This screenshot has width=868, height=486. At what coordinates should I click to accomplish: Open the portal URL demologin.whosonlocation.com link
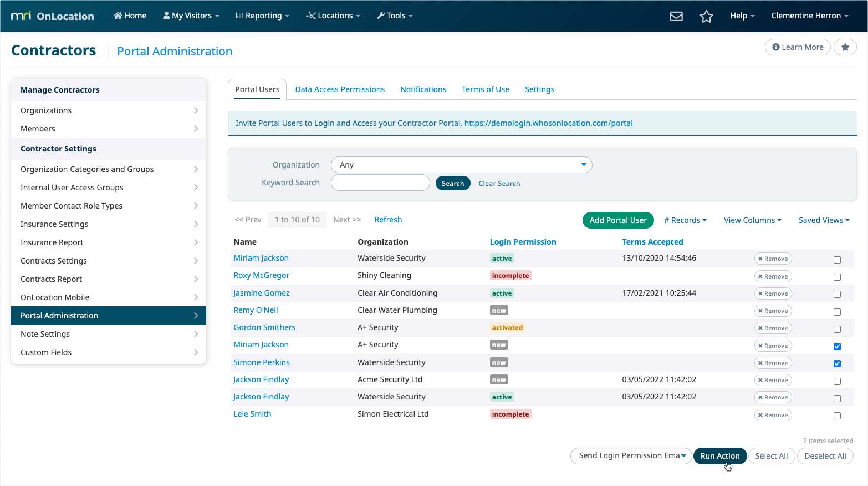548,123
